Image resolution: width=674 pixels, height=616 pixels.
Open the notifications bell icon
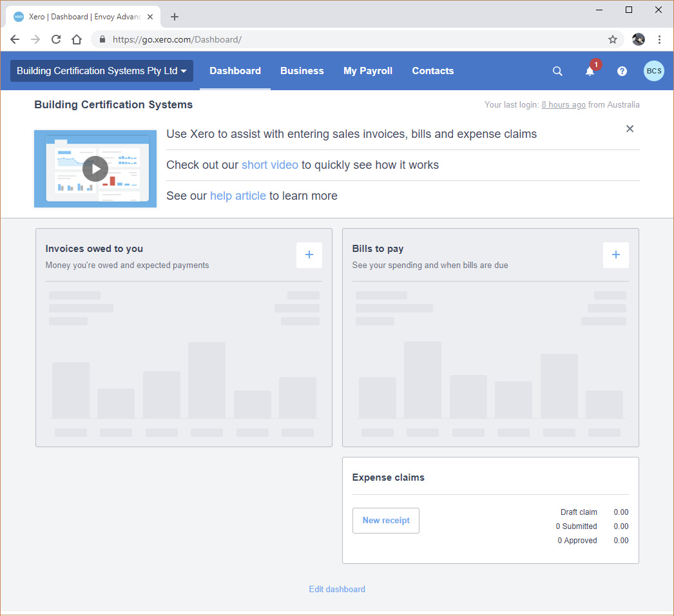point(590,71)
